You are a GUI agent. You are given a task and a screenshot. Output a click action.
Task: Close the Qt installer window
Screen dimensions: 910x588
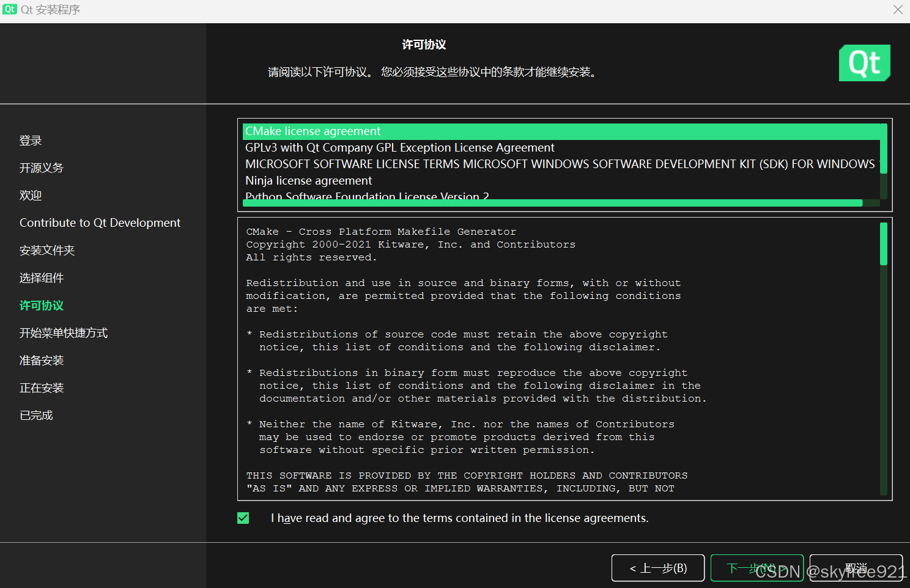click(898, 9)
